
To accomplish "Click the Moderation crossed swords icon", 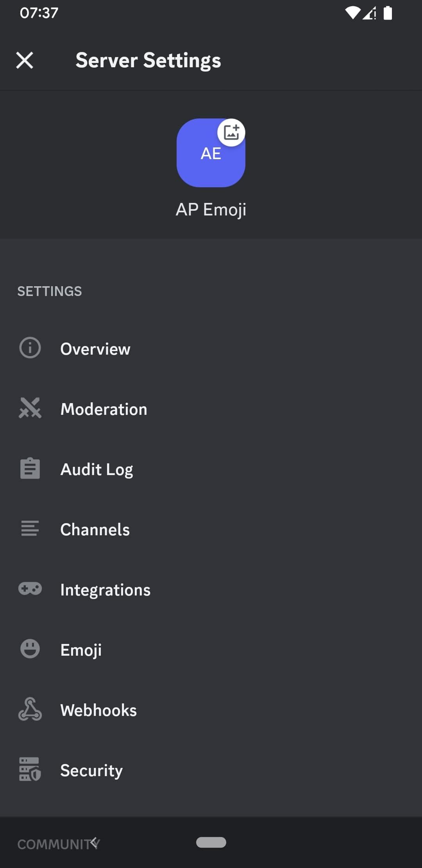I will (x=30, y=408).
